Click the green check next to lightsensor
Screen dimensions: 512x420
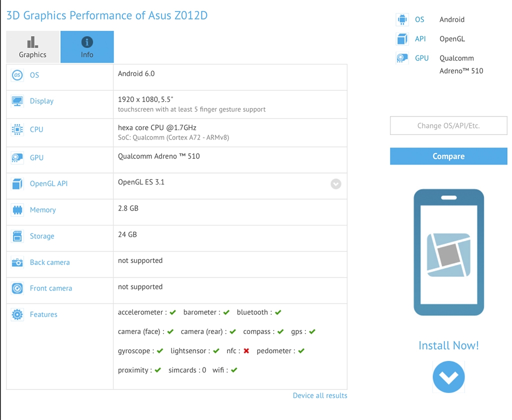click(216, 351)
